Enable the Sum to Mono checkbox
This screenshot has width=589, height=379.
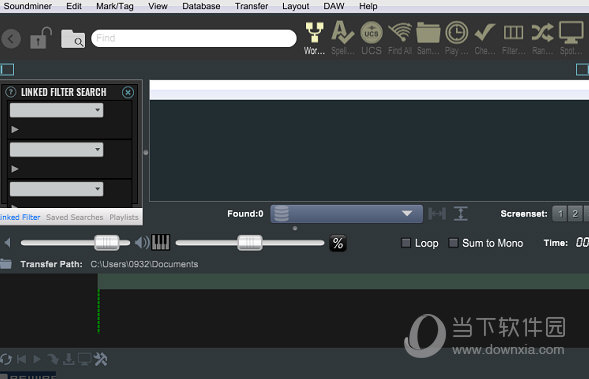453,243
